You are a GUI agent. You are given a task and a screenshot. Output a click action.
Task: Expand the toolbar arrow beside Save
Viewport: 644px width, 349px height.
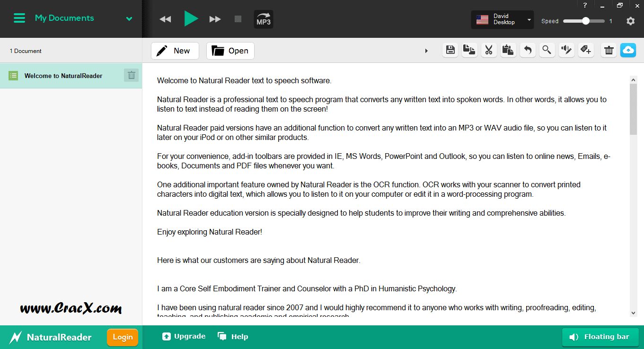pos(426,51)
